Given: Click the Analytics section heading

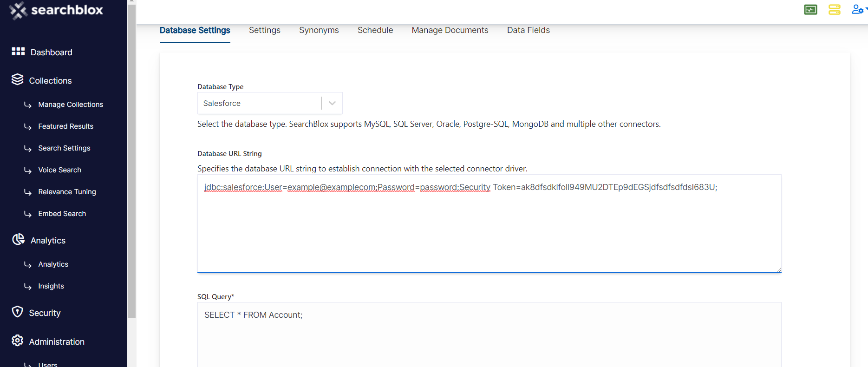Looking at the screenshot, I should (x=48, y=241).
